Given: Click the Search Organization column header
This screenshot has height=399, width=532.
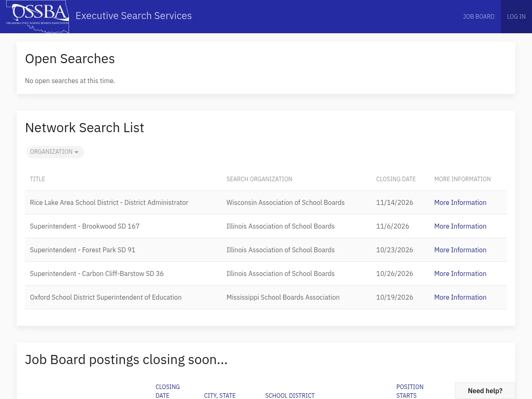Looking at the screenshot, I should (259, 179).
